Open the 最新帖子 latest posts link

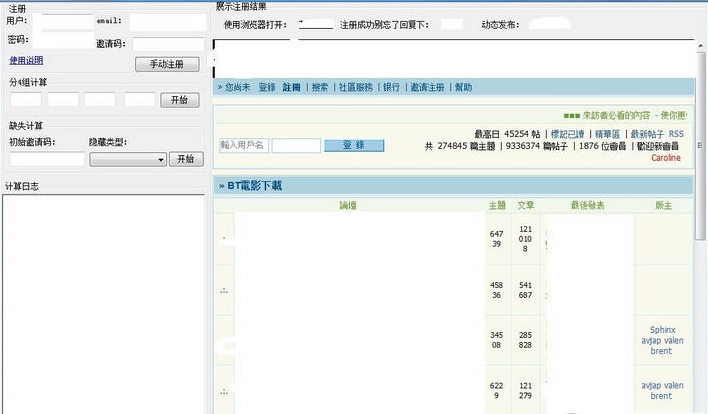click(x=646, y=133)
